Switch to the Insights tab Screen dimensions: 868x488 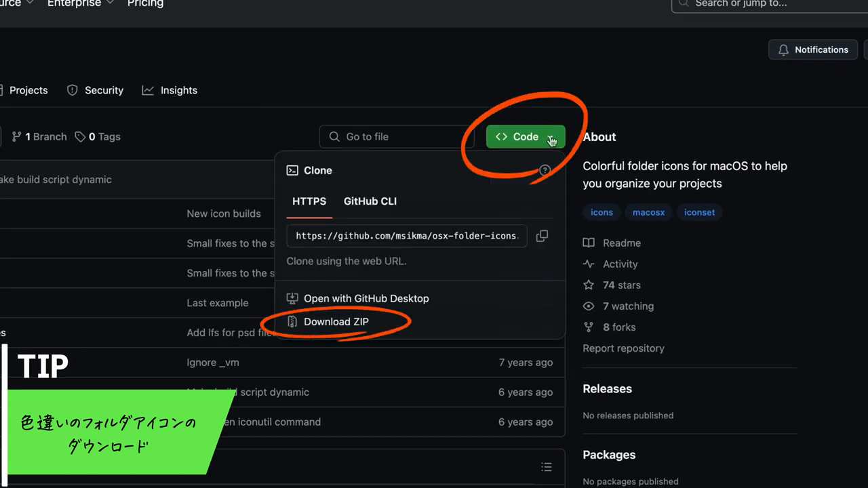tap(170, 90)
